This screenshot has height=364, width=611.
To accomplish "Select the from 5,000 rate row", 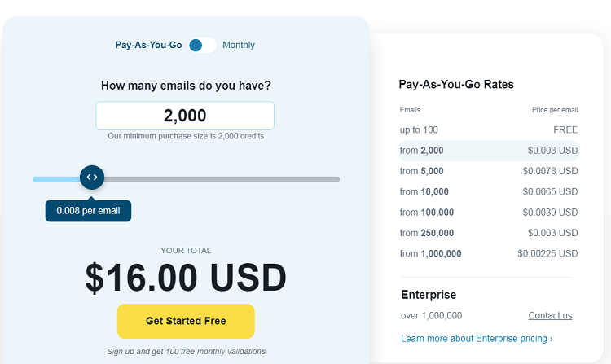I will pos(489,171).
